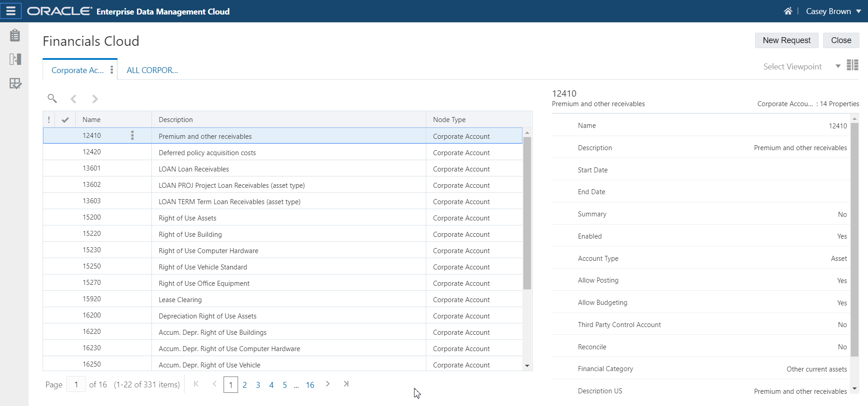Go to next search result arrow
868x406 pixels.
[x=95, y=99]
